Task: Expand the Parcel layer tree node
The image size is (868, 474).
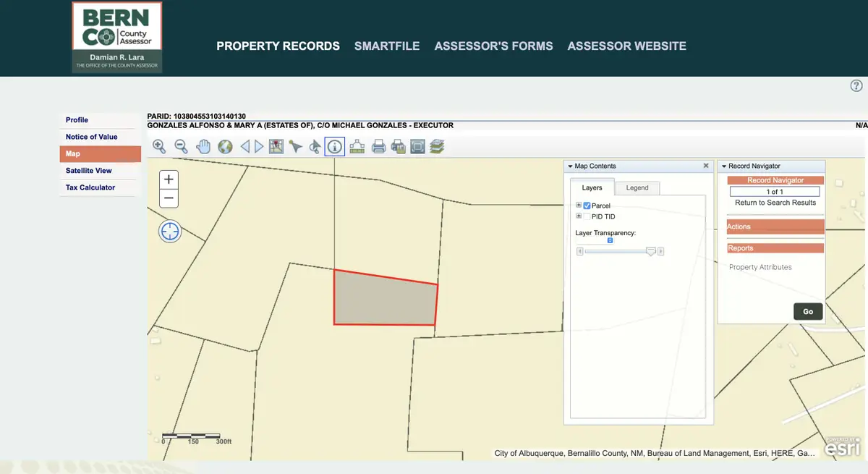Action: click(579, 206)
